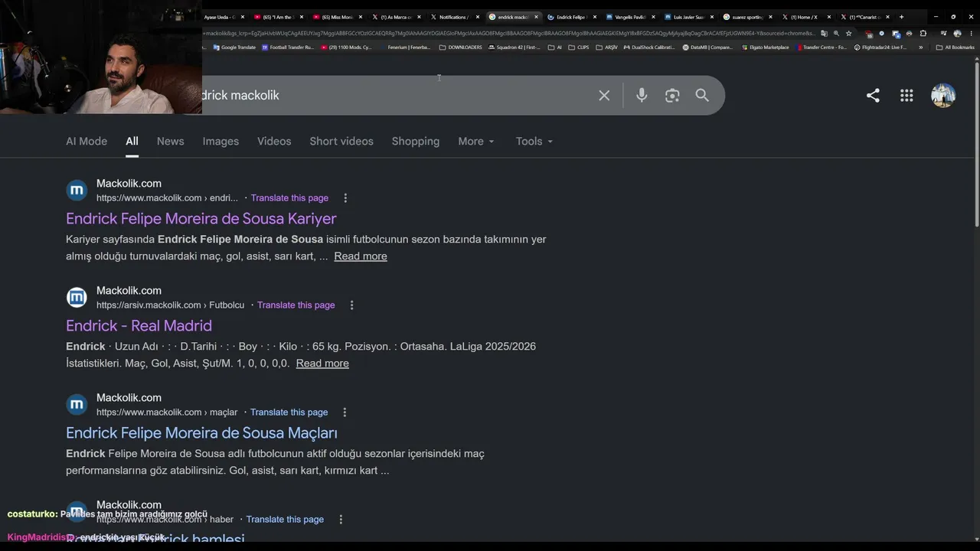
Task: Select the Videos results tab
Action: (274, 142)
